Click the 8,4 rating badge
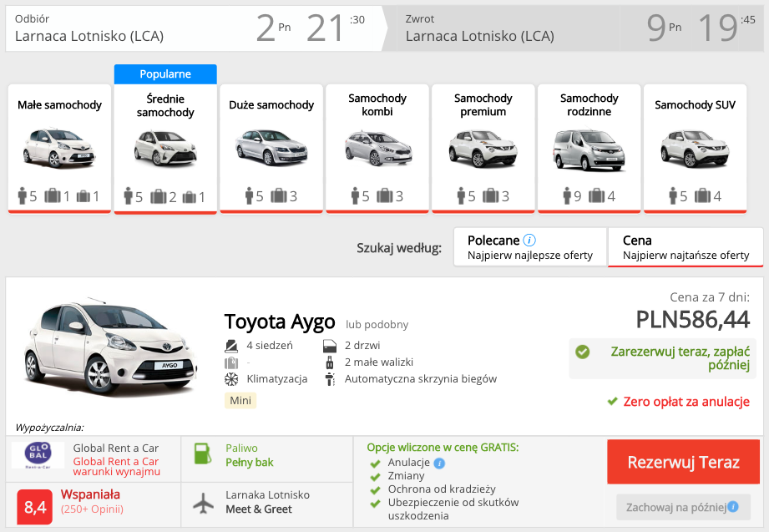The image size is (769, 532). pyautogui.click(x=35, y=506)
